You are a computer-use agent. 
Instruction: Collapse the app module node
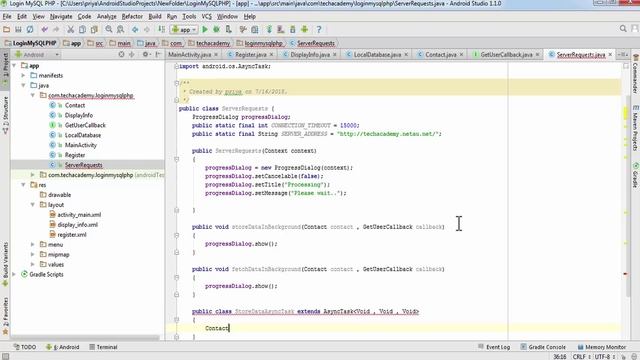(14, 65)
